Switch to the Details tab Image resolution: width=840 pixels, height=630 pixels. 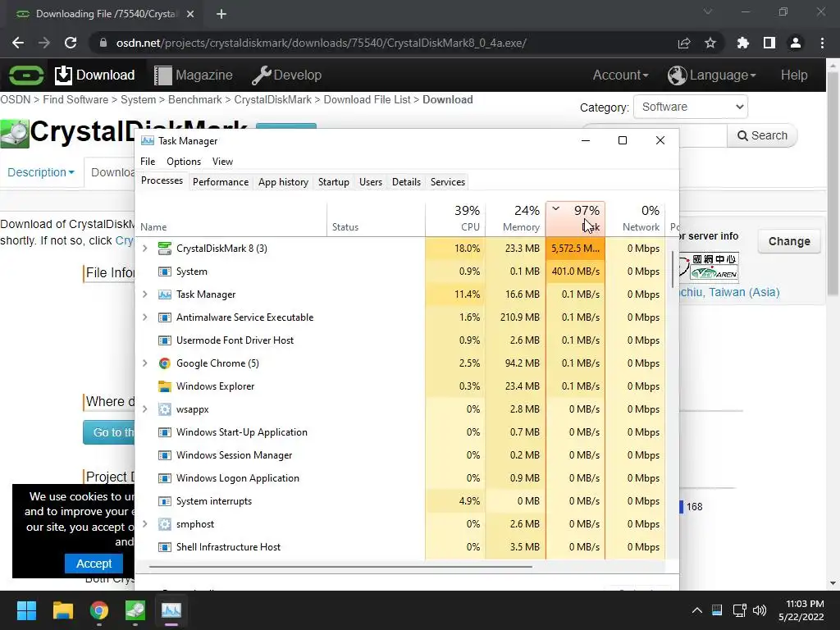click(406, 182)
